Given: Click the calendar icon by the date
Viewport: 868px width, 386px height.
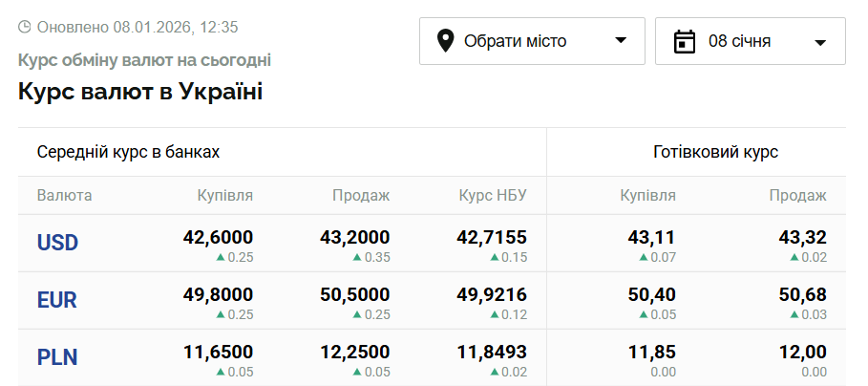Looking at the screenshot, I should pos(684,41).
